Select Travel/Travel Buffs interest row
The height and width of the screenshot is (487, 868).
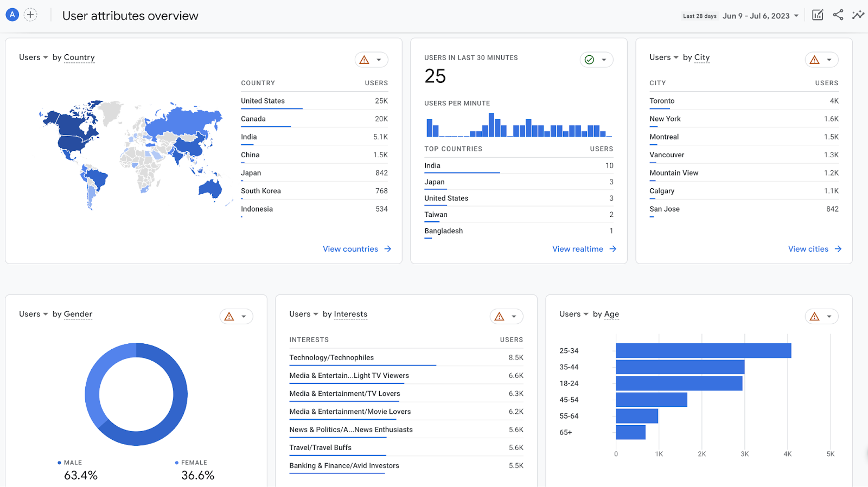coord(406,447)
